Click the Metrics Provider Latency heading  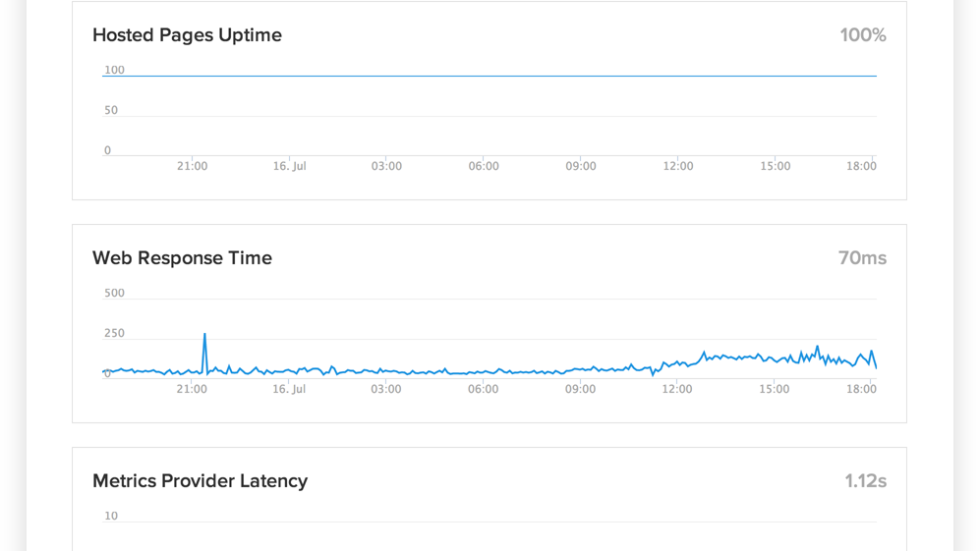(200, 481)
